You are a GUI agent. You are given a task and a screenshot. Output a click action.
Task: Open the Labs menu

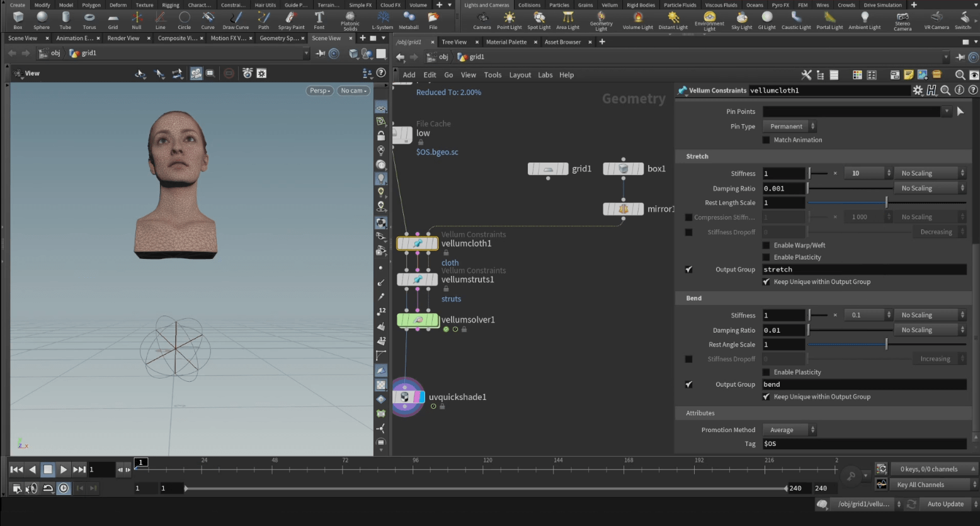click(x=545, y=75)
